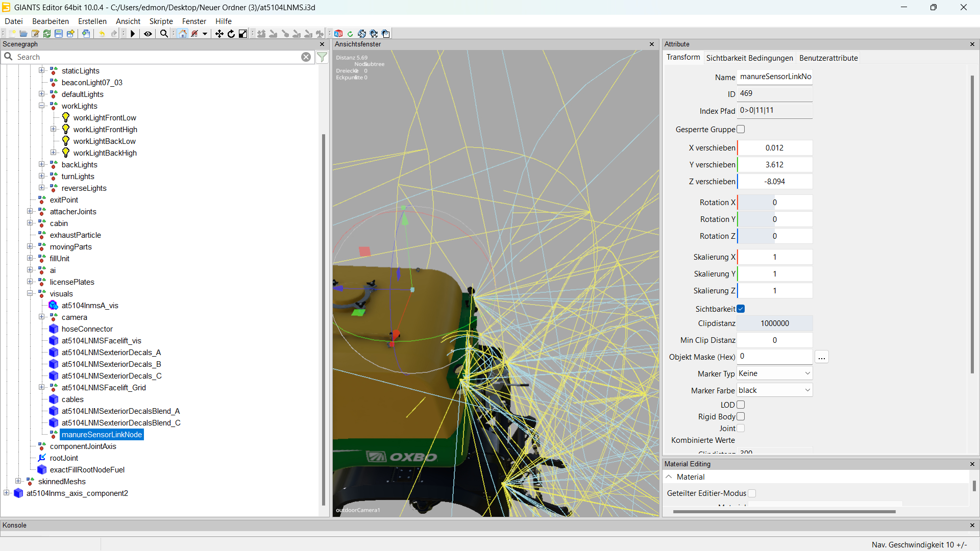Click the X verschieben value field

click(774, 148)
